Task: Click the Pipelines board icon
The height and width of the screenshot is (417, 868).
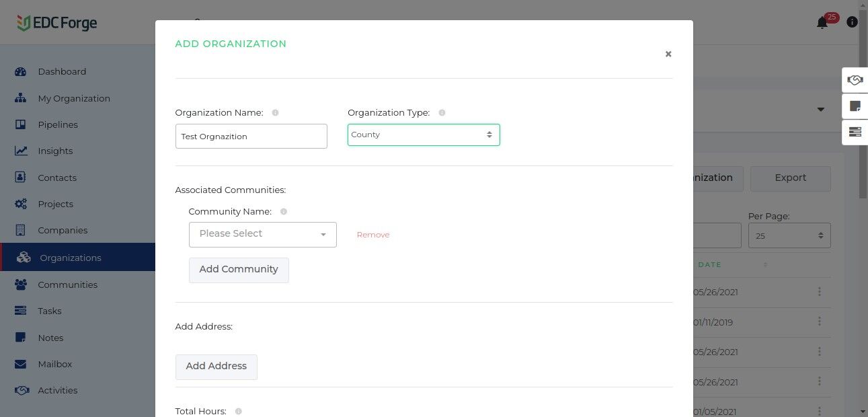Action: click(x=20, y=124)
